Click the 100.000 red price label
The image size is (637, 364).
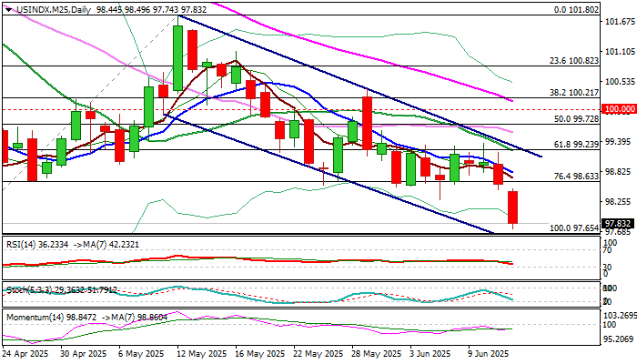(x=619, y=109)
